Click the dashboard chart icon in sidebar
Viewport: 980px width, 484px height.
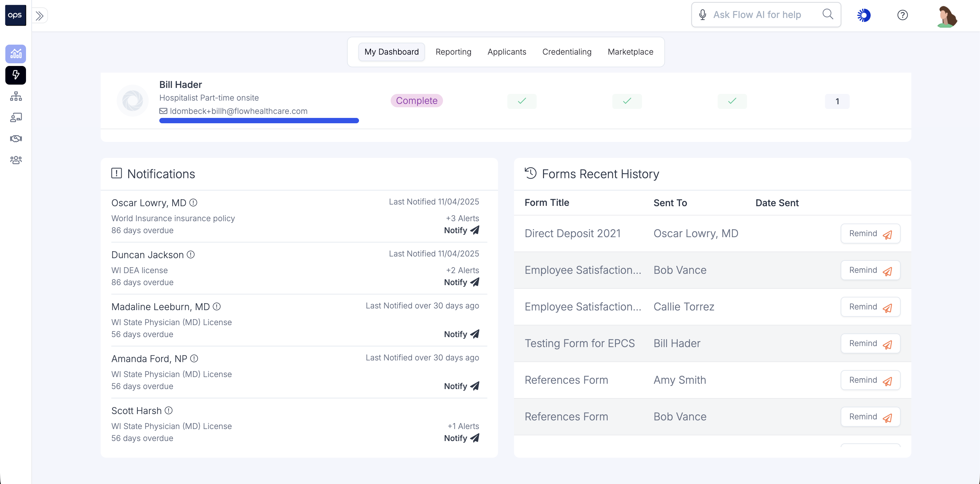16,54
